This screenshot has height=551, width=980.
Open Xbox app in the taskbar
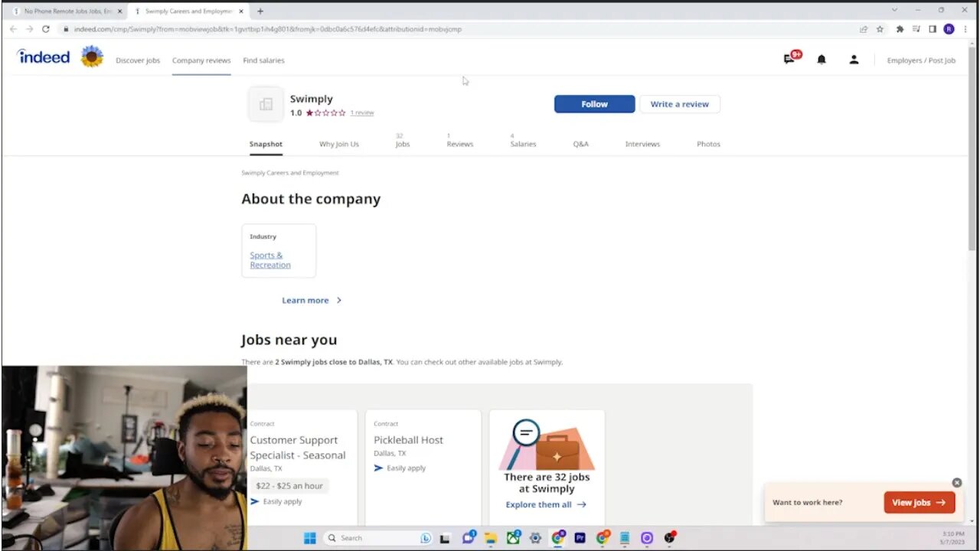coord(513,538)
